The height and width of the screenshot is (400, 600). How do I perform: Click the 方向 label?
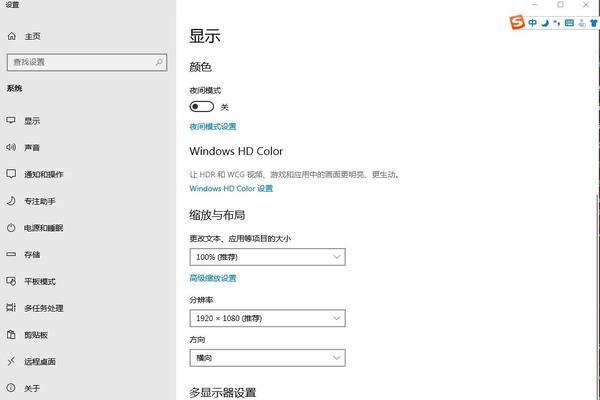point(197,340)
